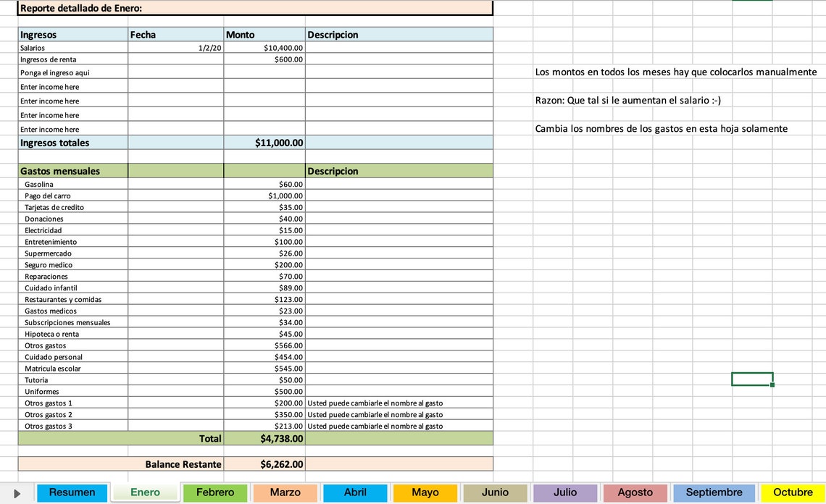Select the Mayo sheet tab
Viewport: 826px width, 504px height.
point(425,492)
